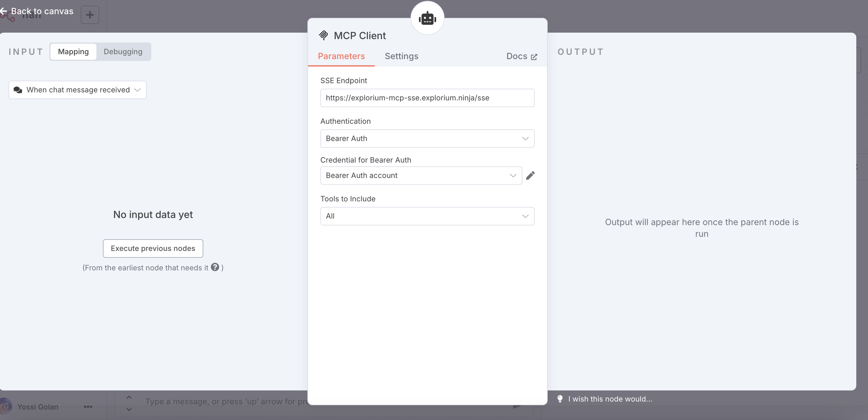Switch to the Settings tab
The height and width of the screenshot is (420, 868).
[401, 56]
